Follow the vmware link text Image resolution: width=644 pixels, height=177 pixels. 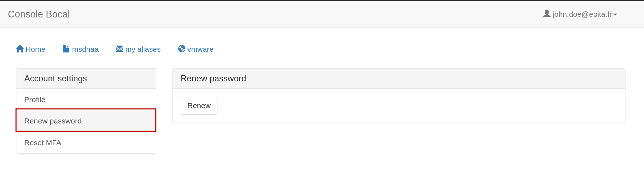tap(200, 49)
